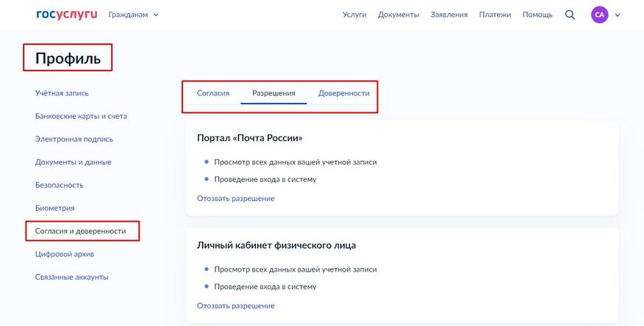Open Банковские карты и счета section
The image size is (644, 326).
(81, 116)
